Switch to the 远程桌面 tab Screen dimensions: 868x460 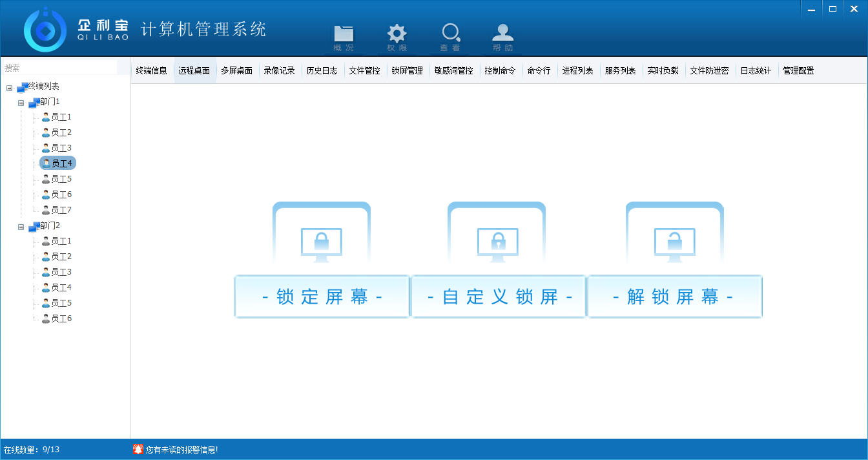[x=194, y=71]
